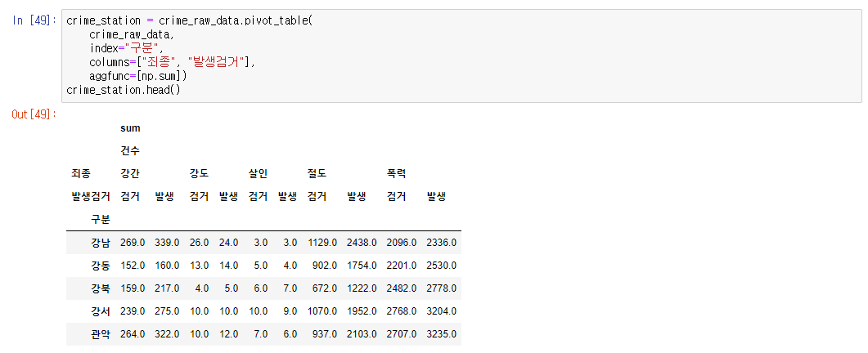
Task: Click the "구분" index name label
Action: pyautogui.click(x=101, y=219)
